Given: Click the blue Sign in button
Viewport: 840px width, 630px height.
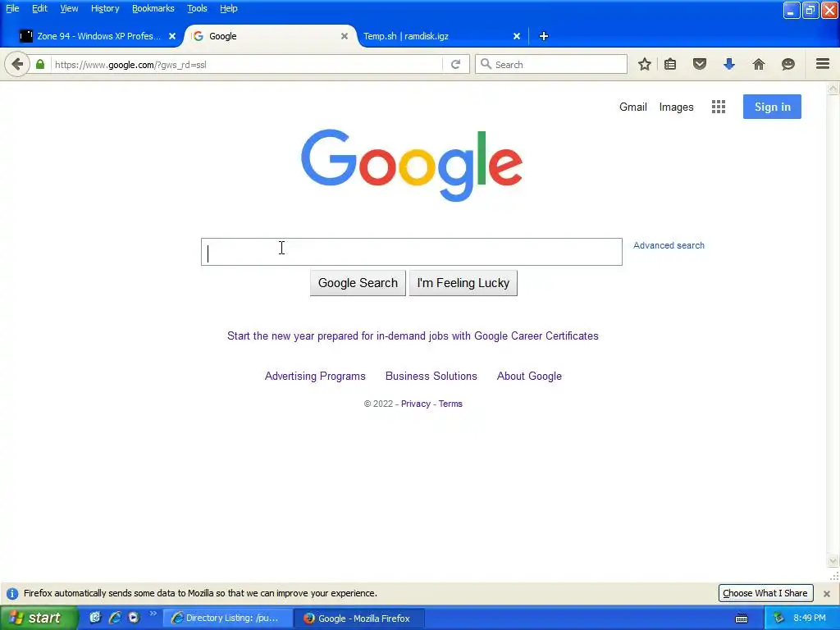Looking at the screenshot, I should tap(772, 107).
